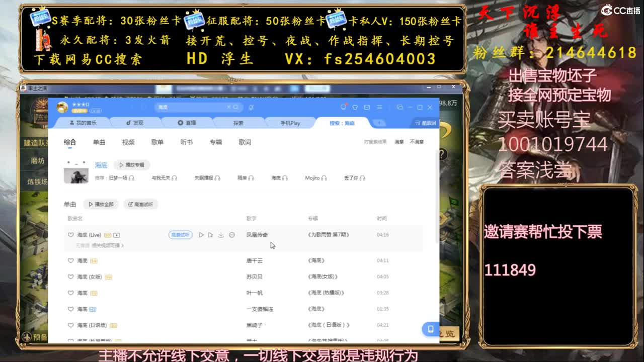Open 相关视频可播 expander under 海底 (Live)
Image resolution: width=644 pixels, height=362 pixels.
(x=107, y=245)
